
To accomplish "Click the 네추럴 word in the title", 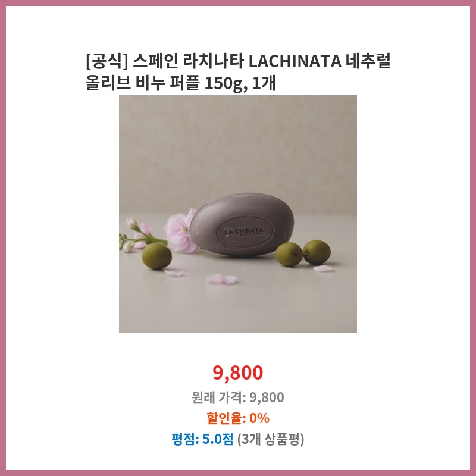I will tap(368, 61).
